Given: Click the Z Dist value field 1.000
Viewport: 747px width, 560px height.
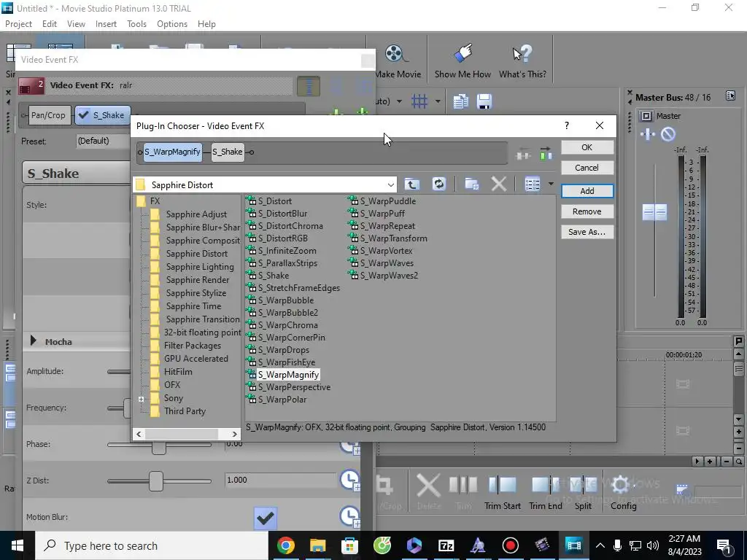Looking at the screenshot, I should (x=281, y=480).
